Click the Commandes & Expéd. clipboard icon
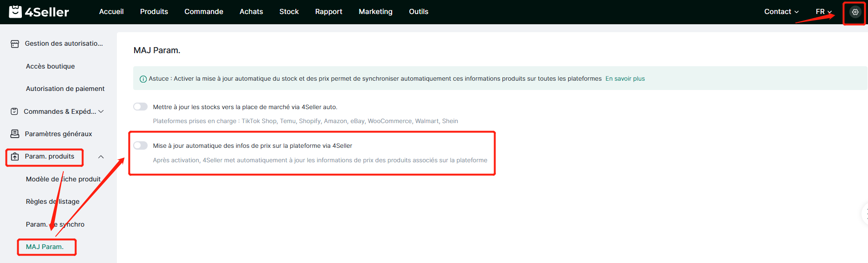 coord(14,111)
